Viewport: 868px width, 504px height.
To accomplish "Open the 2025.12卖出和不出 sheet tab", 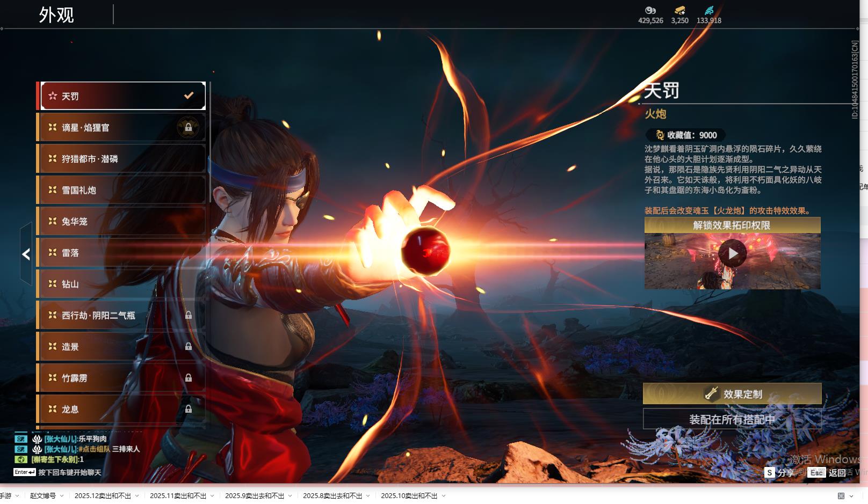I will pos(103,496).
